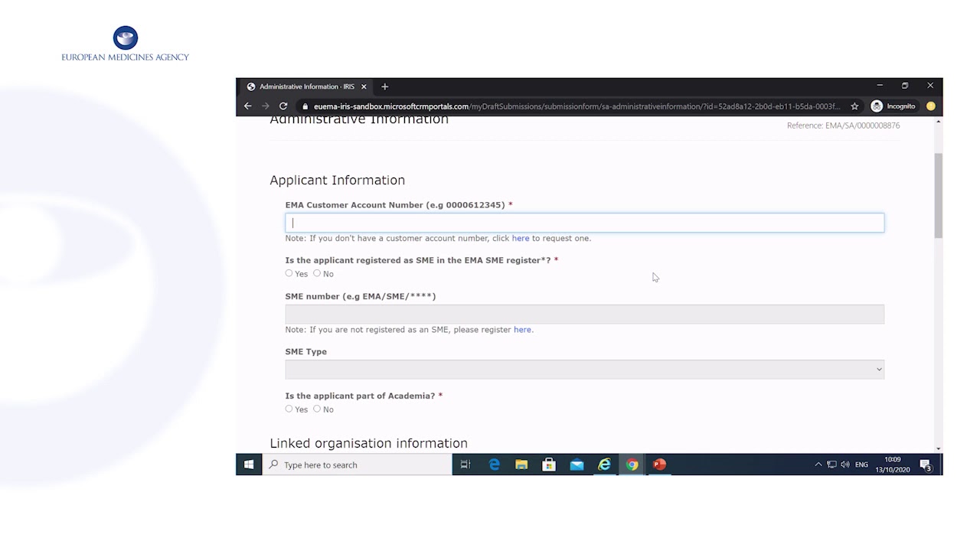Open a new browser tab with plus

coord(385,86)
